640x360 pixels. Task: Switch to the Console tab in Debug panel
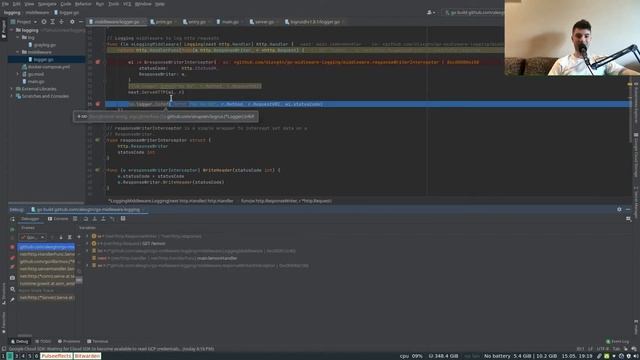click(58, 219)
